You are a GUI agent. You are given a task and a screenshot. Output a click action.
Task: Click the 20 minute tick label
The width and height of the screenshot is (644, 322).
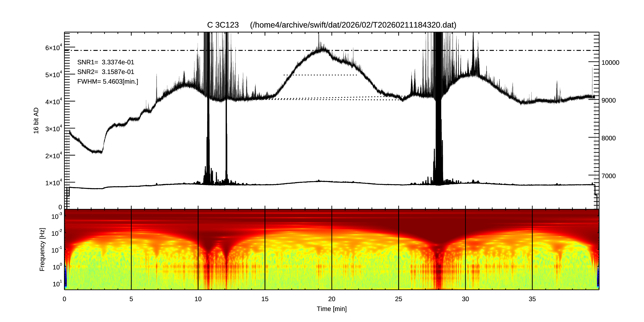pyautogui.click(x=331, y=299)
